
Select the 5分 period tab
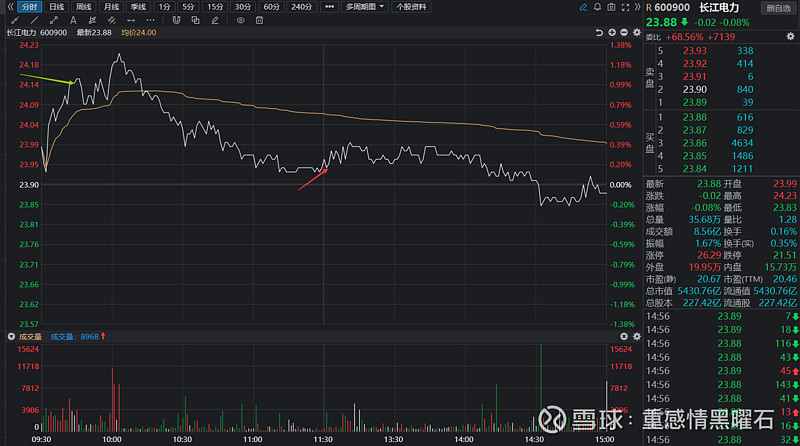[x=188, y=7]
